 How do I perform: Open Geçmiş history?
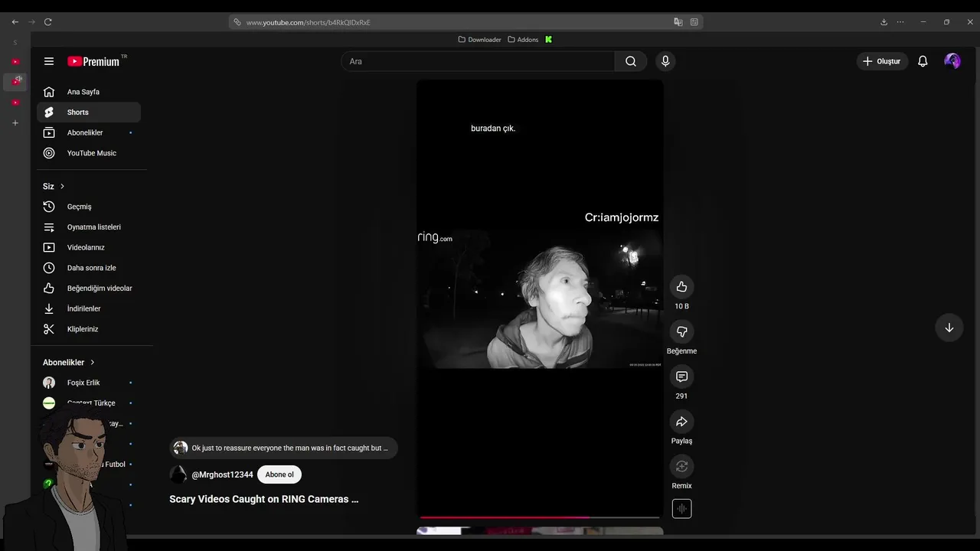point(89,207)
